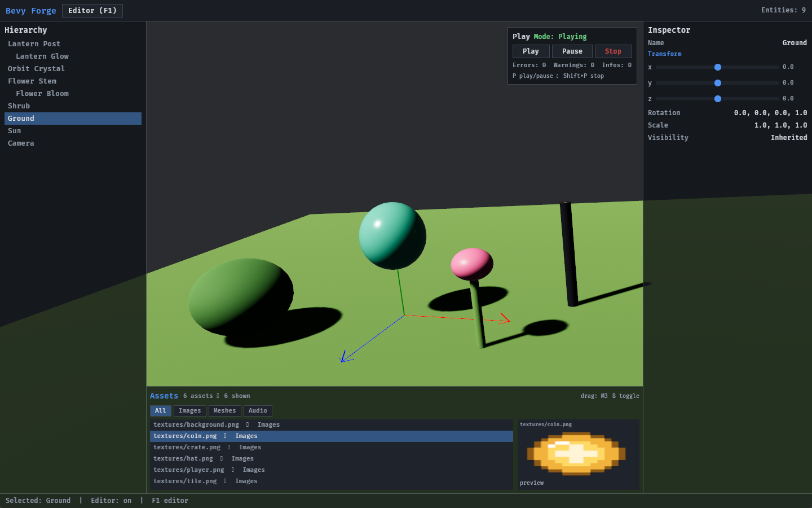Viewport: 812px width, 508px height.
Task: Select textures/background.png asset
Action: [332, 425]
